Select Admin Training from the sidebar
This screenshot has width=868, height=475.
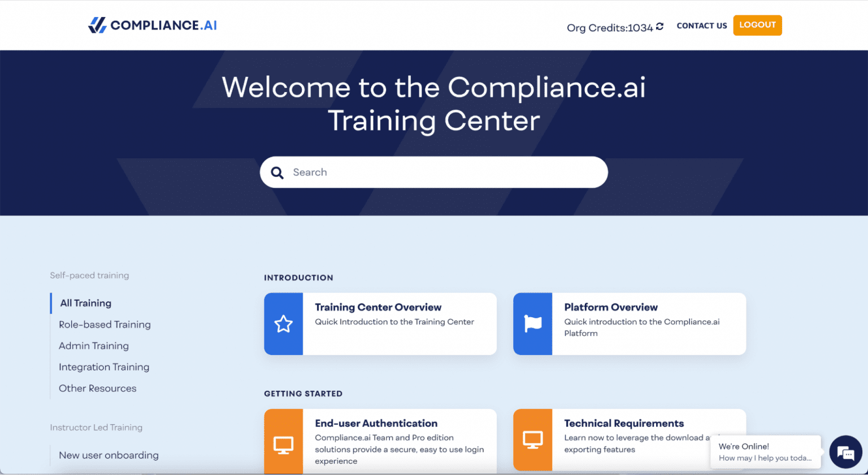pos(93,346)
